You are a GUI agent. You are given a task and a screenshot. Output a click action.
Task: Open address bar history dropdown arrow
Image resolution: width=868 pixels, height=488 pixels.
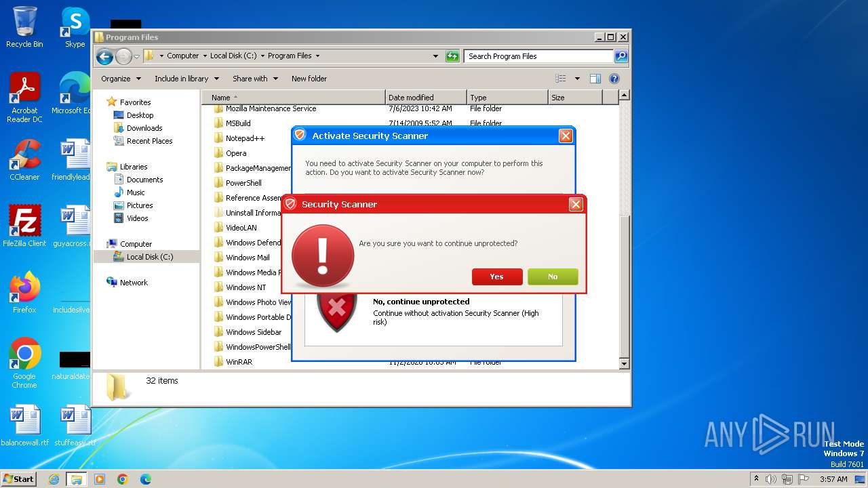[x=435, y=56]
